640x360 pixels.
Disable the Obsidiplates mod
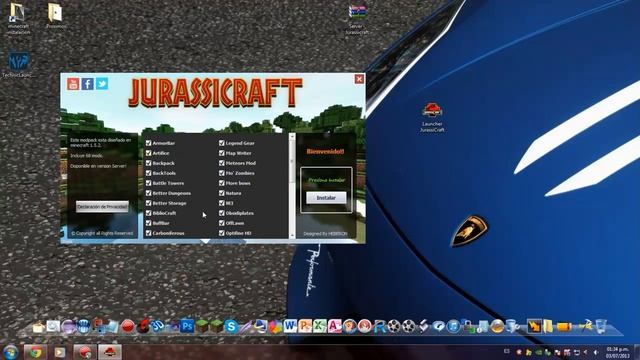tap(222, 213)
